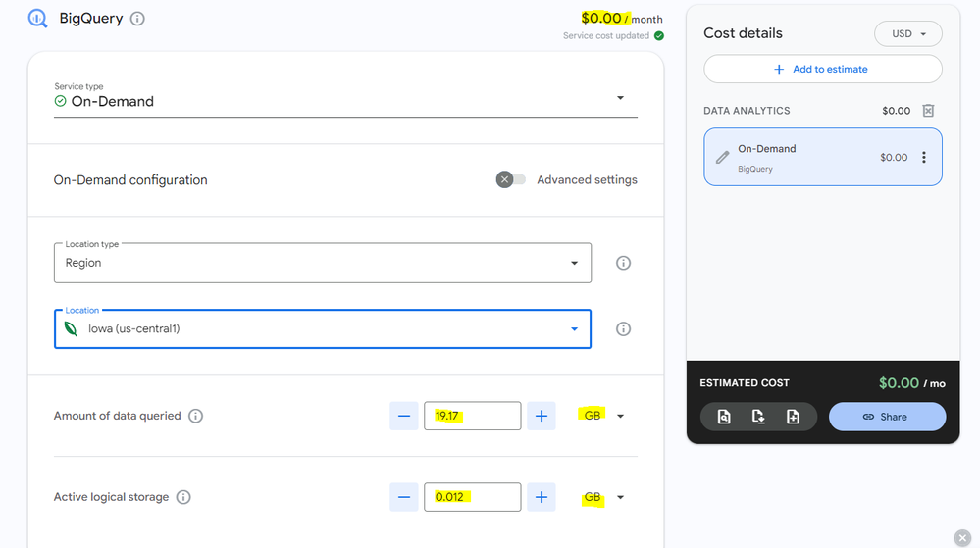Click the Cost details heading
Screen dimensions: 980x548
(744, 33)
